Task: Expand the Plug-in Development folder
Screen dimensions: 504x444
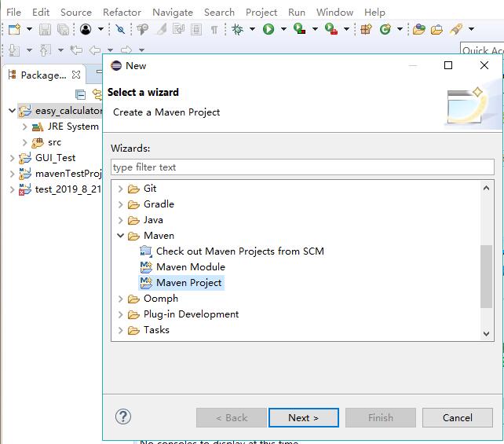Action: (x=121, y=314)
